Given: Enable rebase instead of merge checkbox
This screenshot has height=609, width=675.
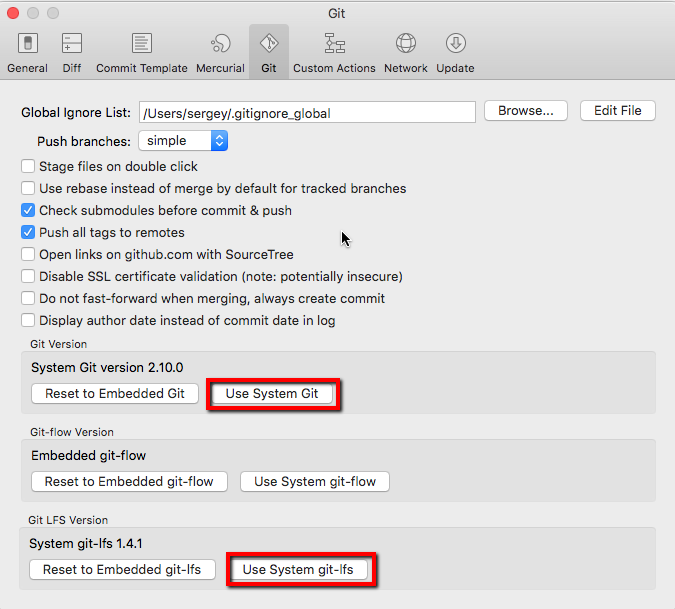Looking at the screenshot, I should [x=28, y=188].
